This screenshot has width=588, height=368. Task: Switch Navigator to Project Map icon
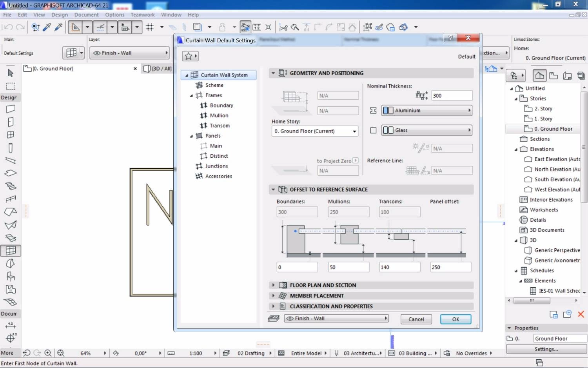540,75
